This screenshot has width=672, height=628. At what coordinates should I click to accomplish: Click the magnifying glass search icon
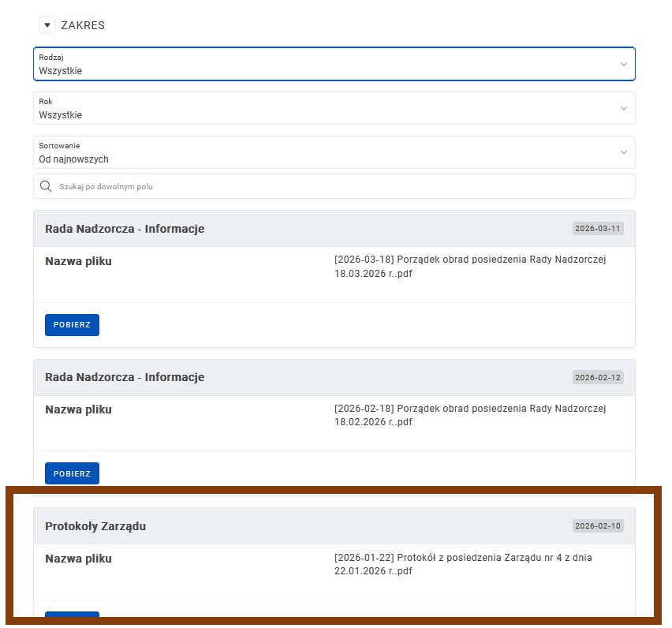[x=46, y=187]
